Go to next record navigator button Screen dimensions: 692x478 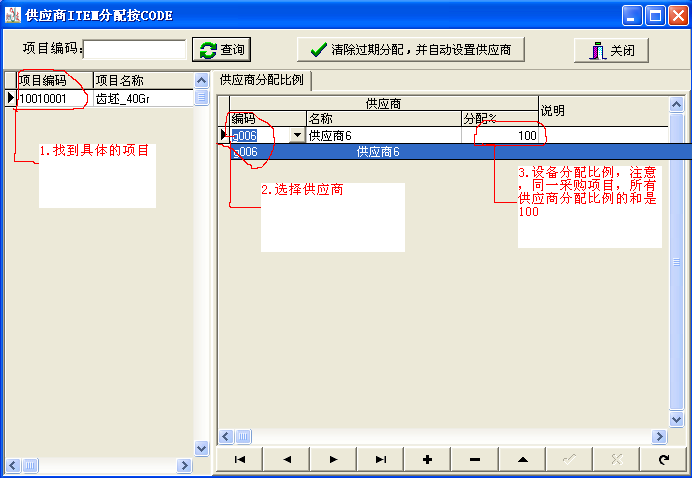point(334,459)
